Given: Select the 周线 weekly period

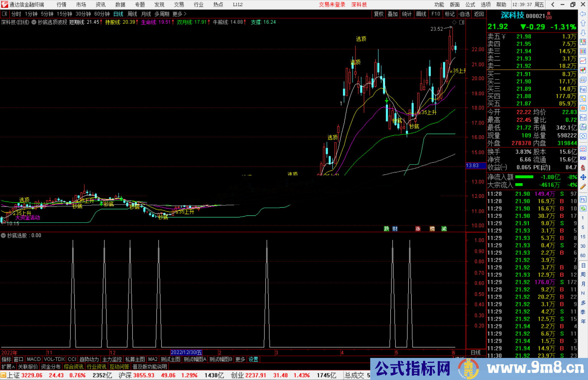Looking at the screenshot, I should click(x=132, y=14).
